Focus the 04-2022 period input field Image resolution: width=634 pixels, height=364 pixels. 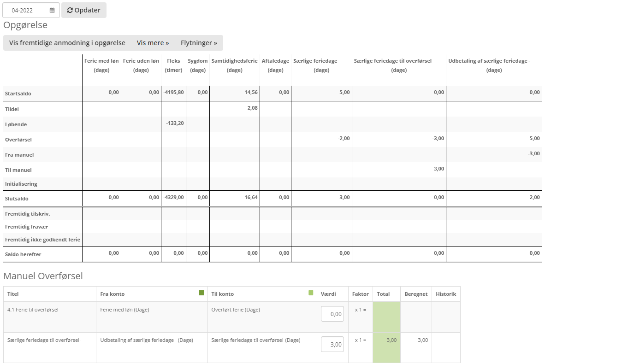[x=25, y=10]
